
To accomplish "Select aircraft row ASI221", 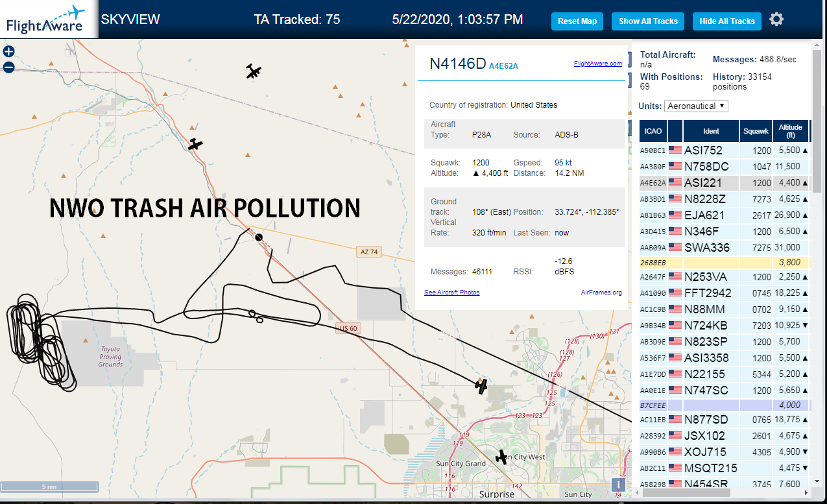I will [725, 183].
